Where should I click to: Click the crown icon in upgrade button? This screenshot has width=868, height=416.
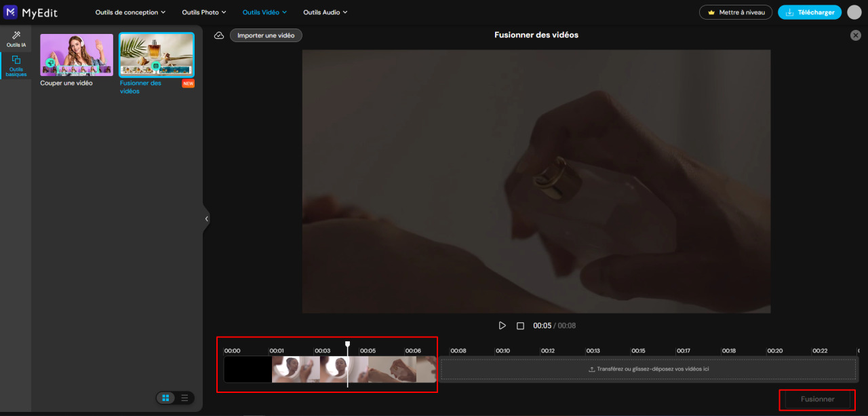711,12
